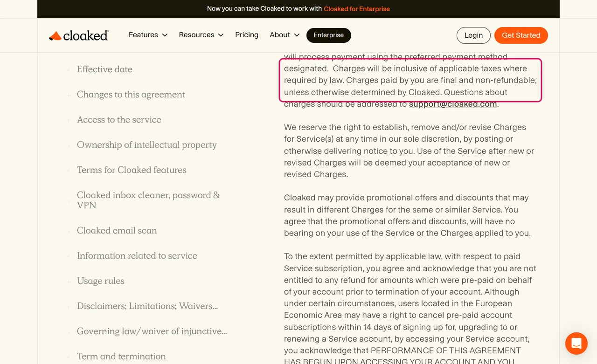Click the banner text "Now you can take Cloaked to work with"
Viewport: 597px width, 364px height.
(x=264, y=9)
